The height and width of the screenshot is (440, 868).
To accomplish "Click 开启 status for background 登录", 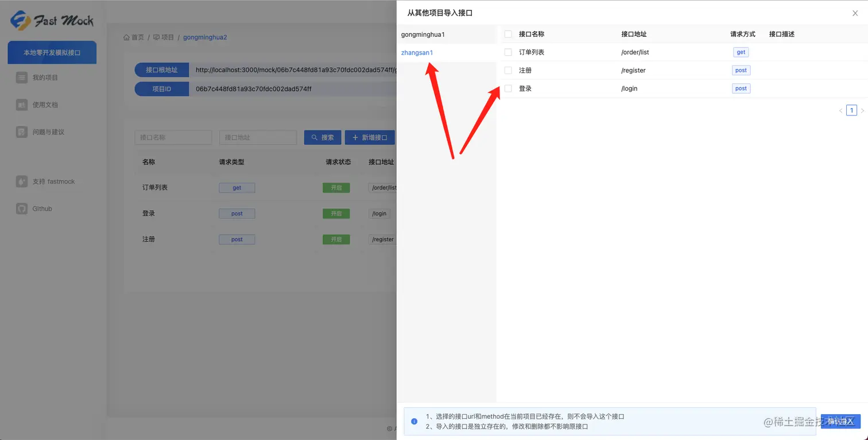I will (336, 214).
